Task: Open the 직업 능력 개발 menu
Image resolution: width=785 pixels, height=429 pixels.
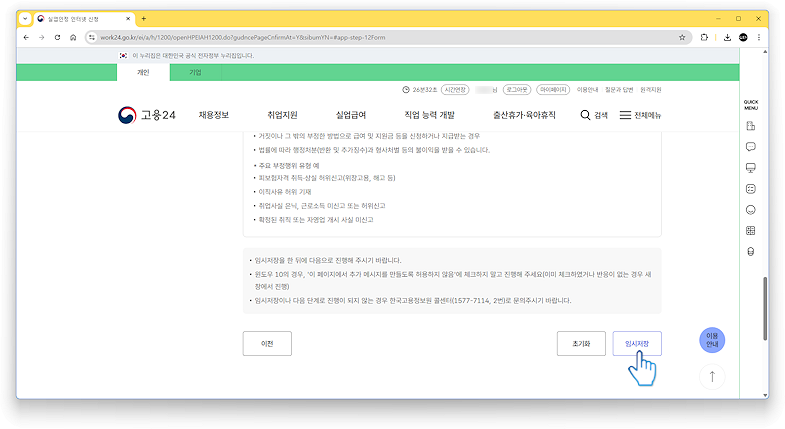Action: point(430,115)
